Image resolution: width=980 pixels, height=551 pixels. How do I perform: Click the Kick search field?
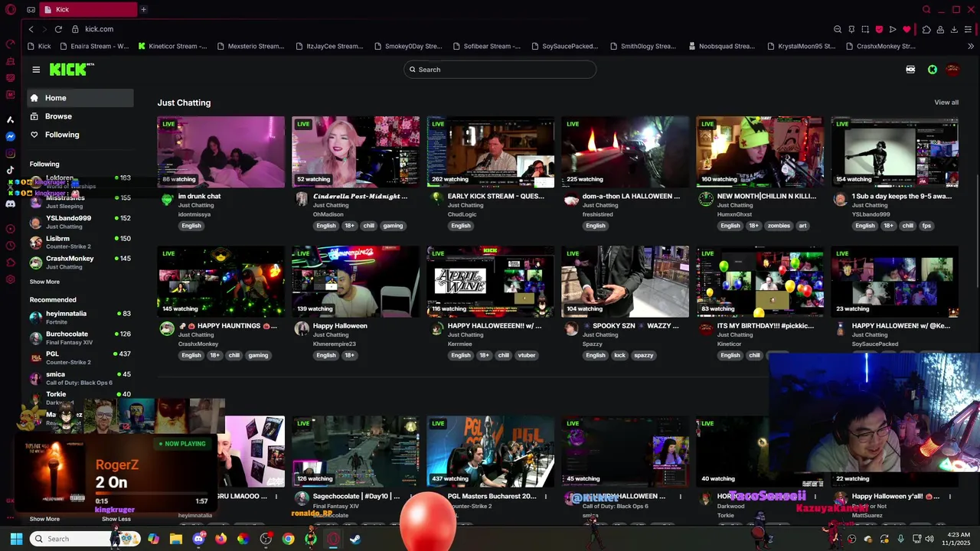(500, 70)
